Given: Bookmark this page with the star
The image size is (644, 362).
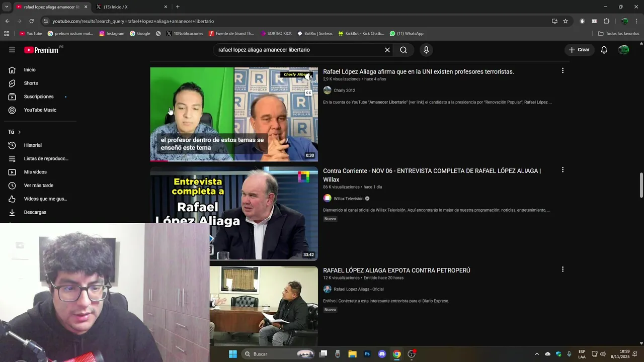Looking at the screenshot, I should pyautogui.click(x=566, y=21).
